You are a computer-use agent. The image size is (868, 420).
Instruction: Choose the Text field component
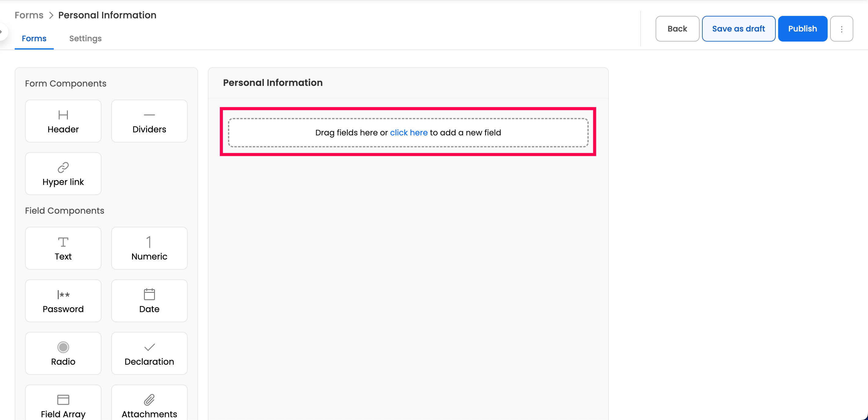(x=63, y=248)
